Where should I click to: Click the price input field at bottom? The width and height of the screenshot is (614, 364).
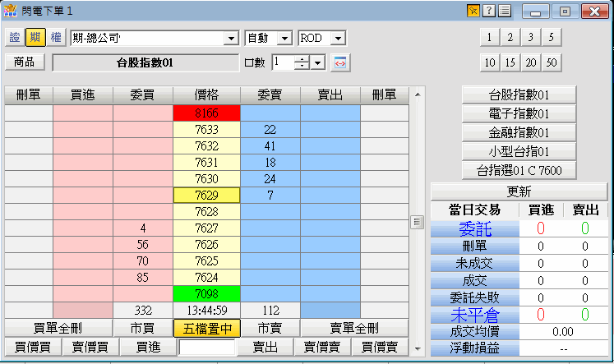pyautogui.click(x=207, y=348)
